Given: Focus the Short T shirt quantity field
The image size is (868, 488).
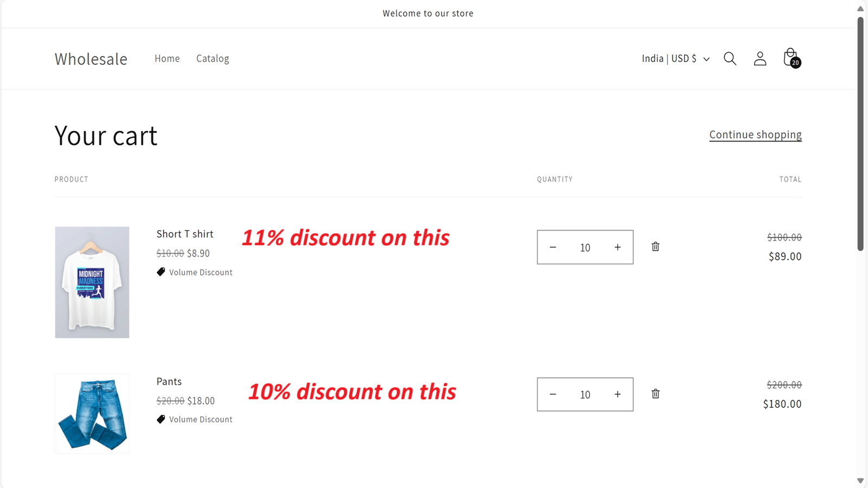Looking at the screenshot, I should click(585, 247).
